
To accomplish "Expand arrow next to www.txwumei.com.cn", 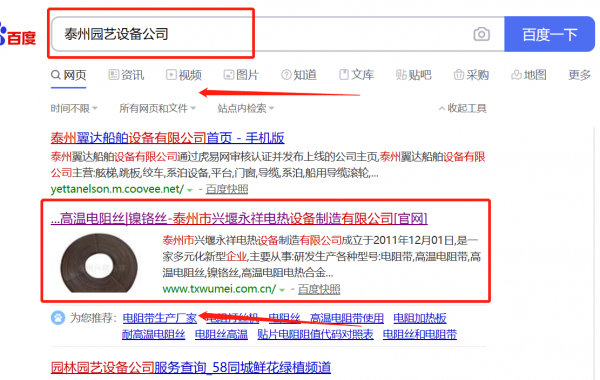I will tap(282, 290).
